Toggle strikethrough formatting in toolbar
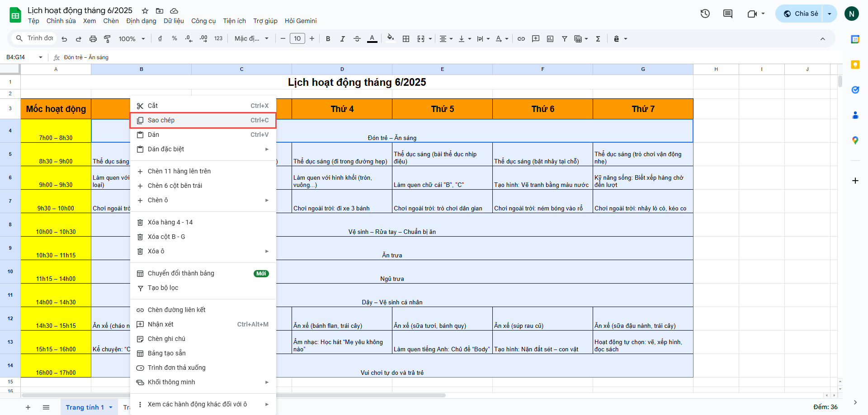Viewport: 868px width, 415px height. (357, 39)
